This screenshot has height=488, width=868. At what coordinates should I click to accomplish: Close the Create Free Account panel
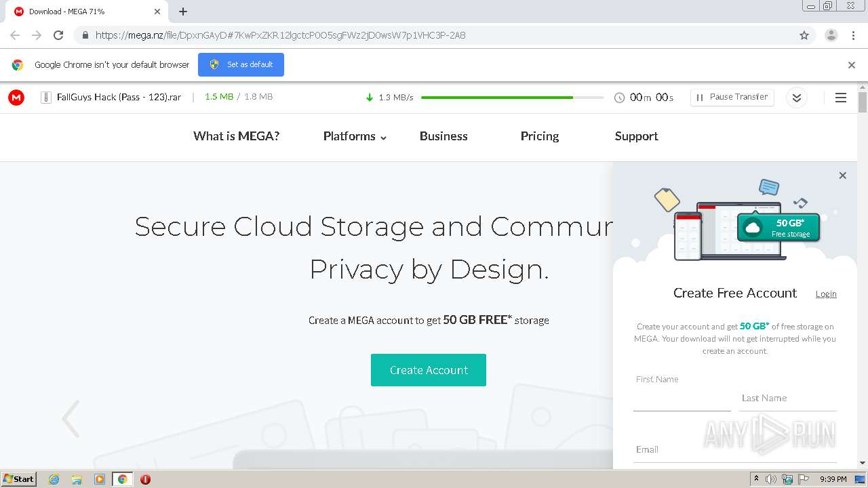coord(842,176)
